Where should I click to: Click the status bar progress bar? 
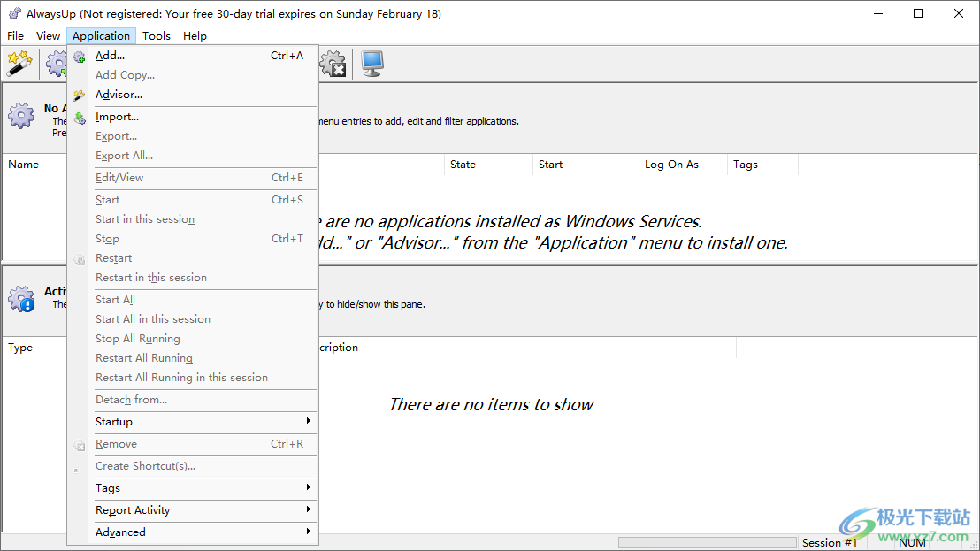click(707, 542)
